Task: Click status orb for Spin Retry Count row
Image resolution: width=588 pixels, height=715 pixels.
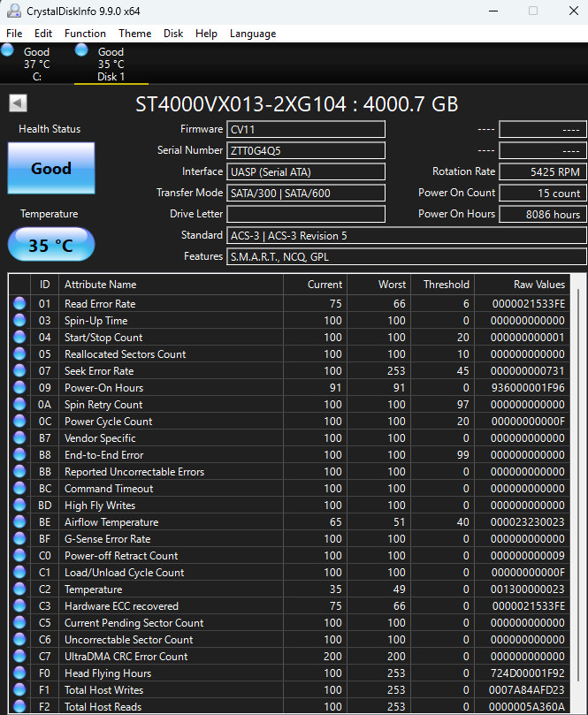Action: tap(19, 404)
